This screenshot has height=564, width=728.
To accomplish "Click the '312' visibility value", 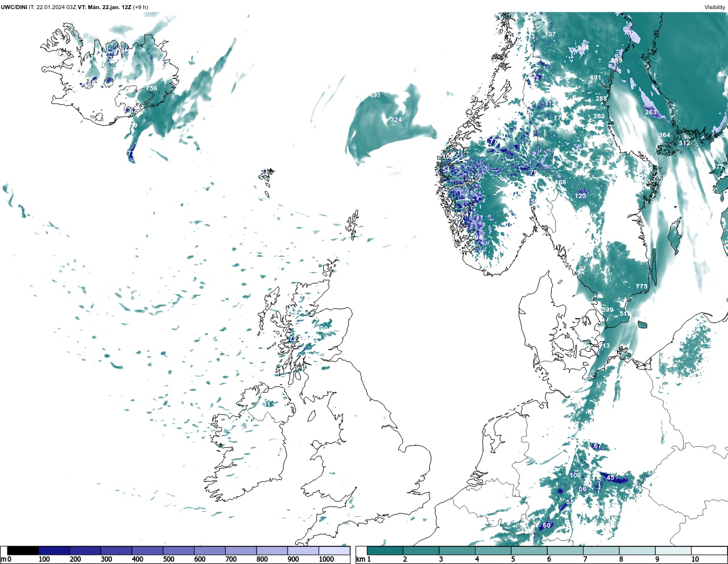I will [684, 143].
